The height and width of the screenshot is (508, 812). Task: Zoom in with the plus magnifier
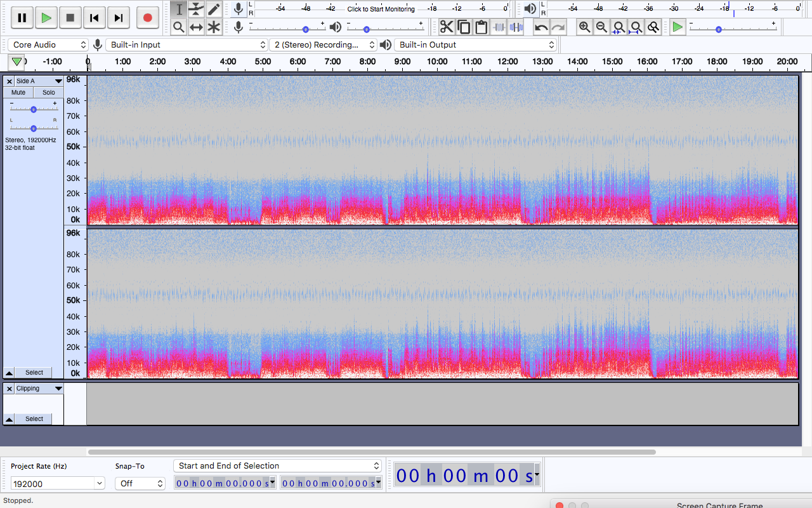584,27
